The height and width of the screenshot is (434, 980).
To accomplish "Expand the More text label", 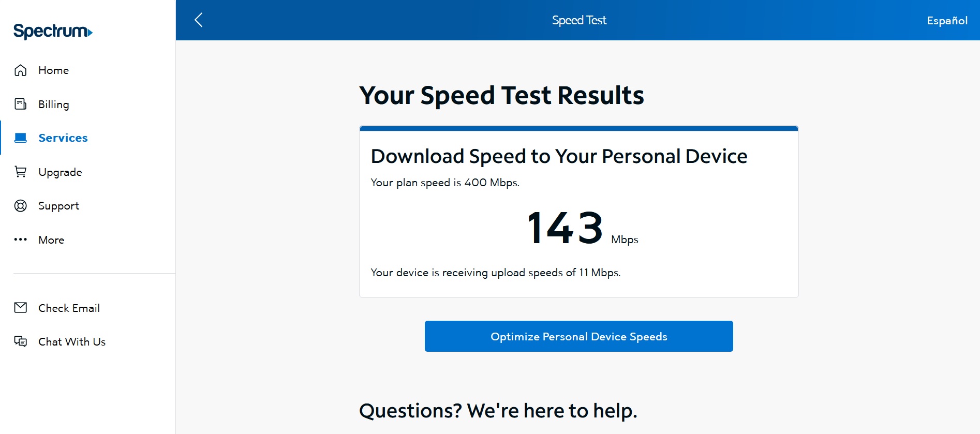I will tap(51, 240).
